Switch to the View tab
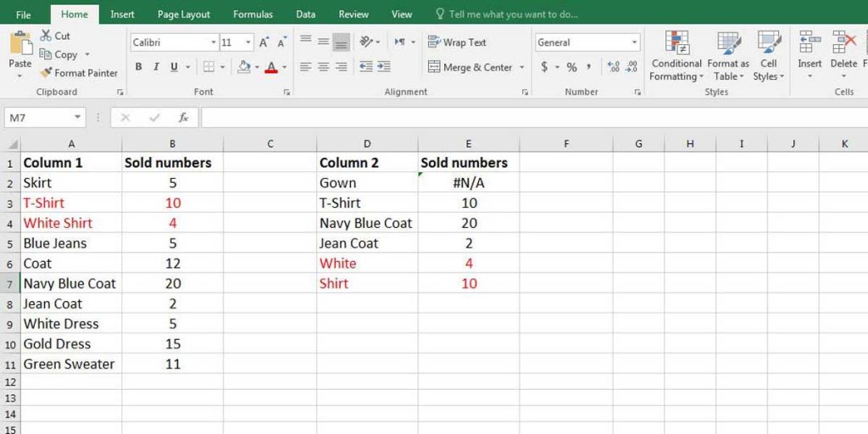This screenshot has height=434, width=868. (402, 14)
